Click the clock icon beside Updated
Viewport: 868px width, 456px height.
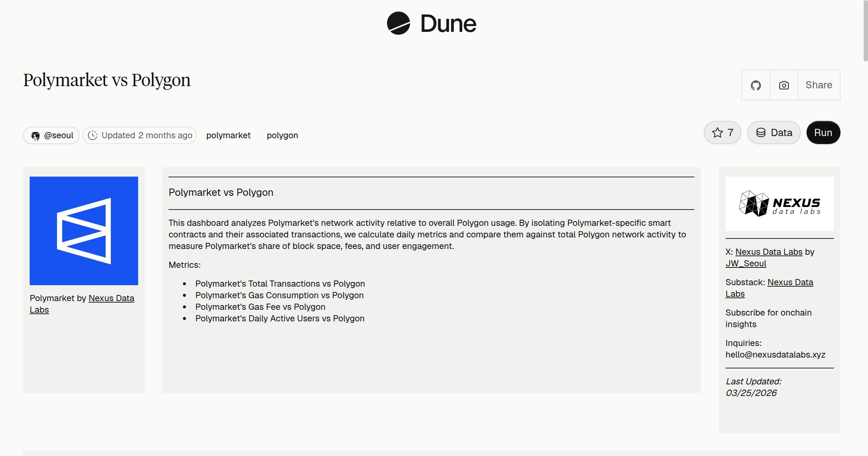(93, 135)
